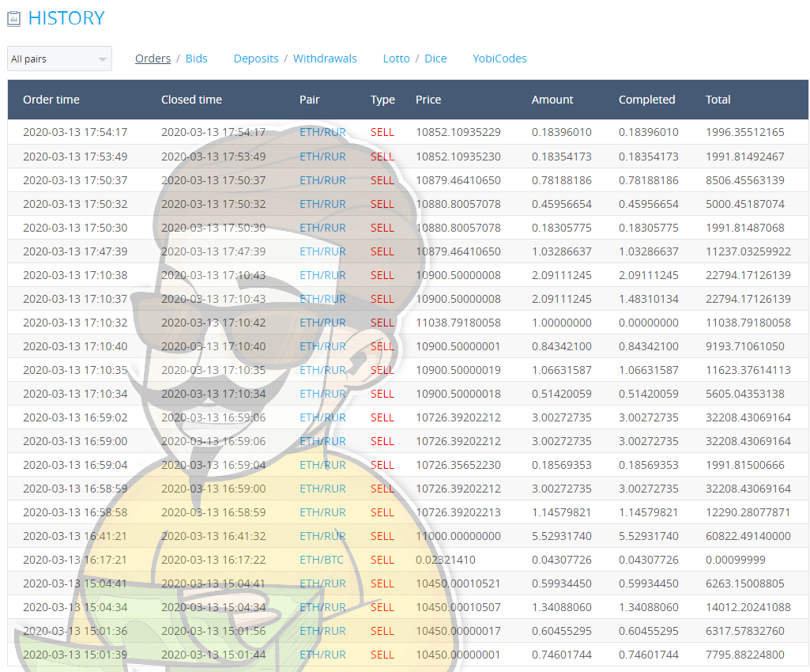The image size is (810, 672).
Task: Select total 5605.04353138
Action: (x=745, y=394)
